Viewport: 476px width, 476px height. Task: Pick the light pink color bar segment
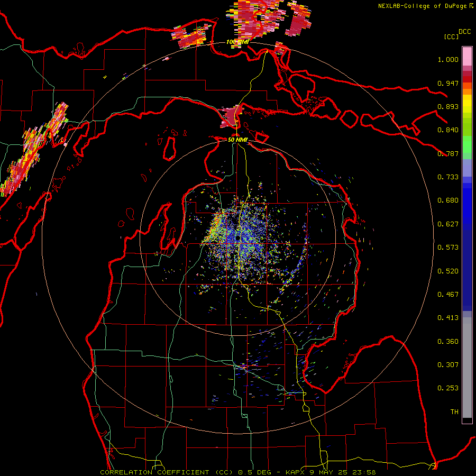click(467, 57)
